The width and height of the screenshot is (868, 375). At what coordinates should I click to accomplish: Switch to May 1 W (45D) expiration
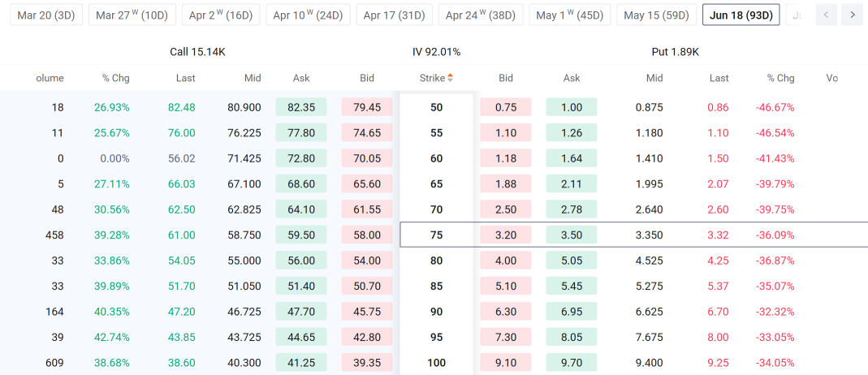coord(570,15)
